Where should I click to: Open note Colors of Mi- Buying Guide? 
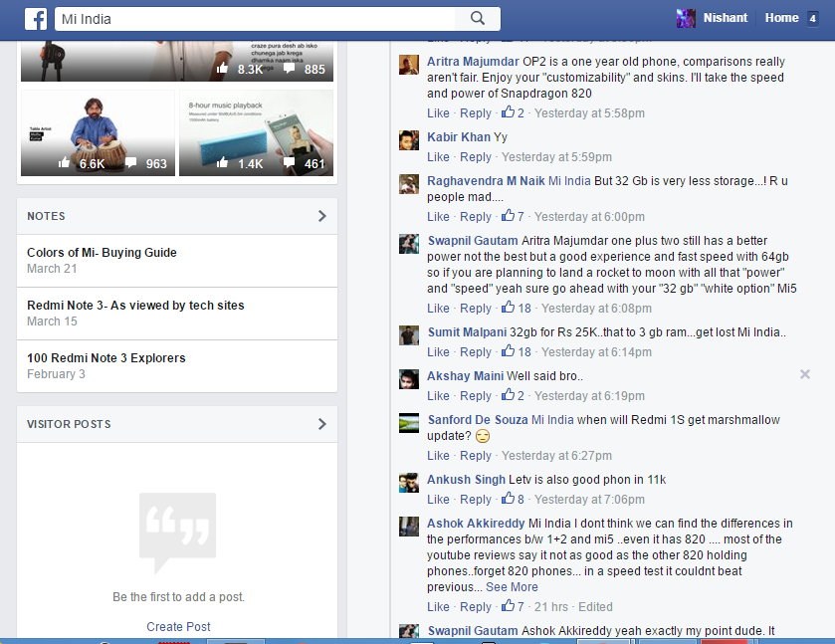click(102, 253)
